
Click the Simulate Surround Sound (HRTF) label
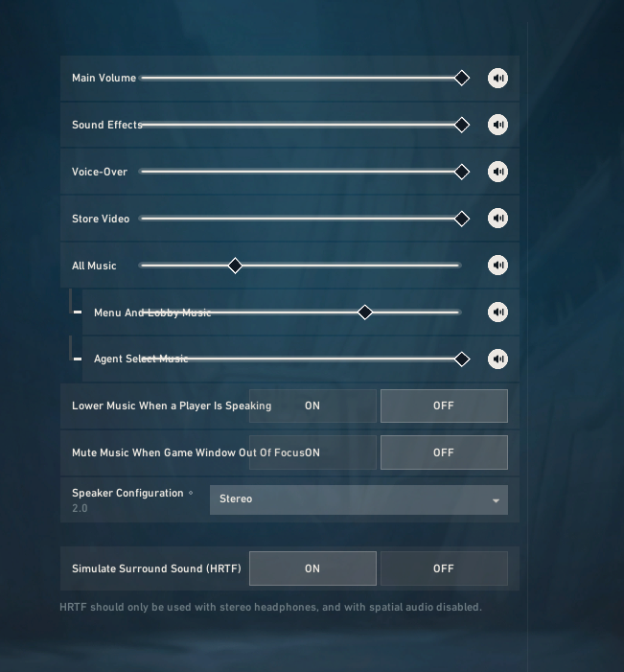[x=156, y=568]
